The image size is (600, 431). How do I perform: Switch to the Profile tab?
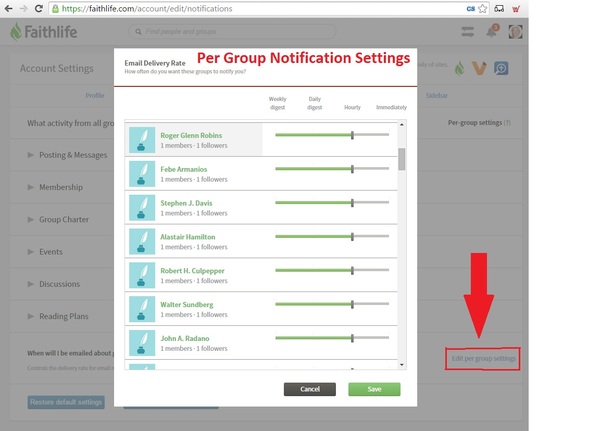95,95
